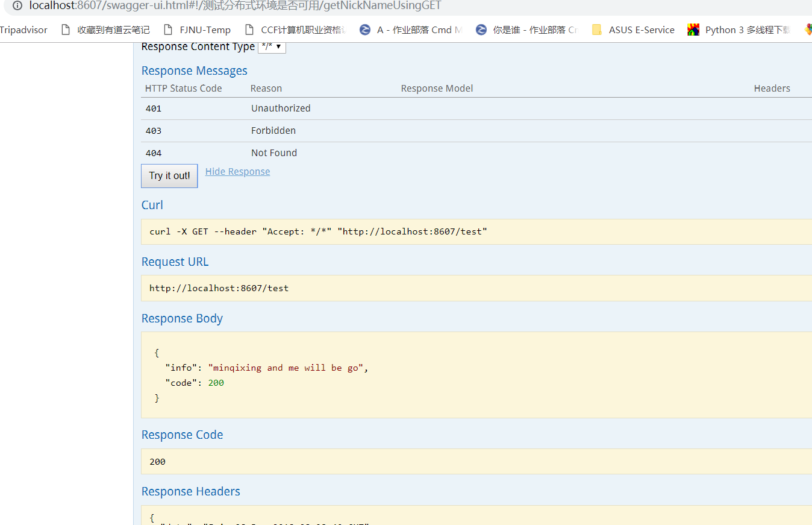
Task: Click the blue icon beside 你是谁 bookmark
Action: 481,30
